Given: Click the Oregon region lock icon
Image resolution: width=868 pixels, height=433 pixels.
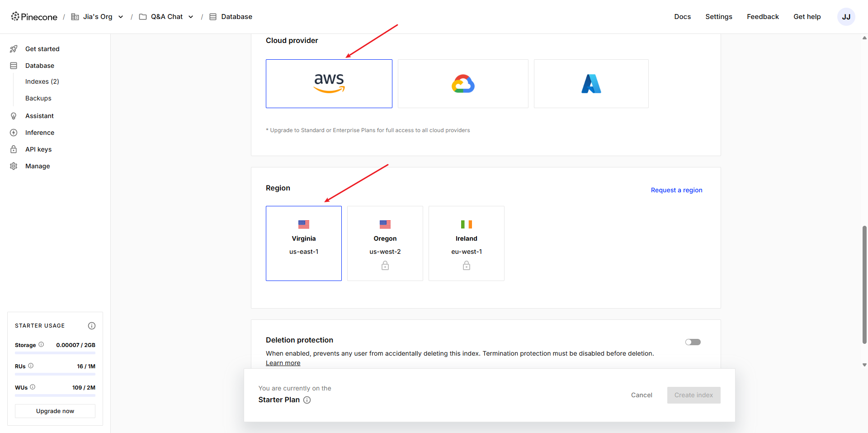Looking at the screenshot, I should (x=385, y=266).
